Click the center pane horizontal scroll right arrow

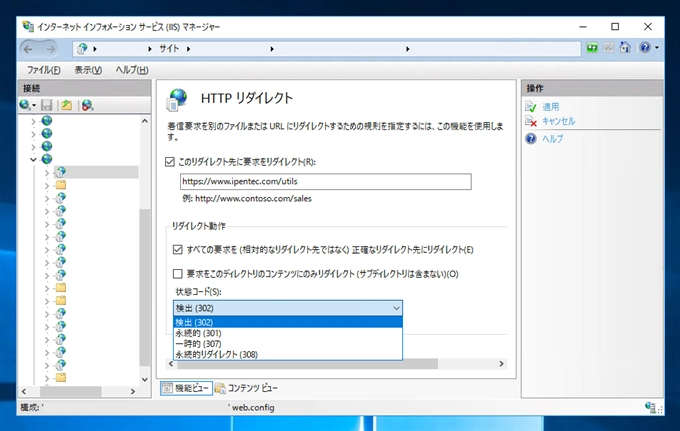coord(501,364)
